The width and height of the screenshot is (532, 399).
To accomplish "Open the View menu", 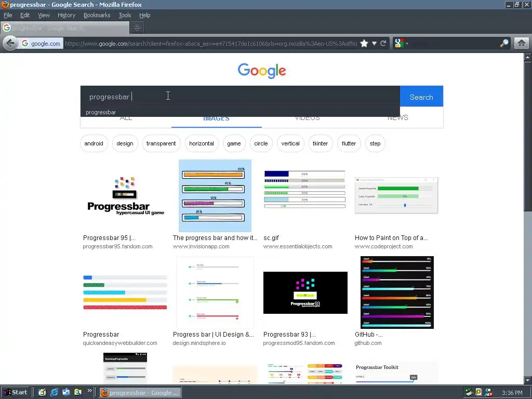I will pyautogui.click(x=44, y=15).
